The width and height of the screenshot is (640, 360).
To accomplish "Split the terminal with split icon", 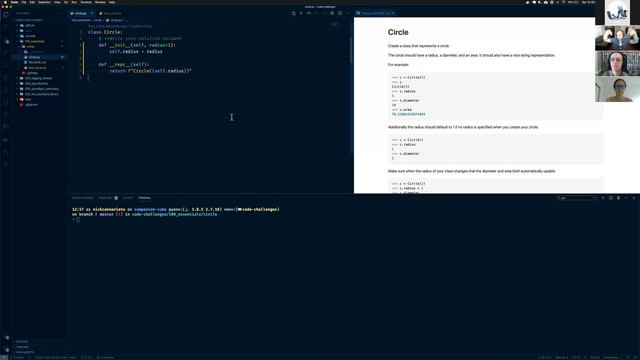I will 611,198.
